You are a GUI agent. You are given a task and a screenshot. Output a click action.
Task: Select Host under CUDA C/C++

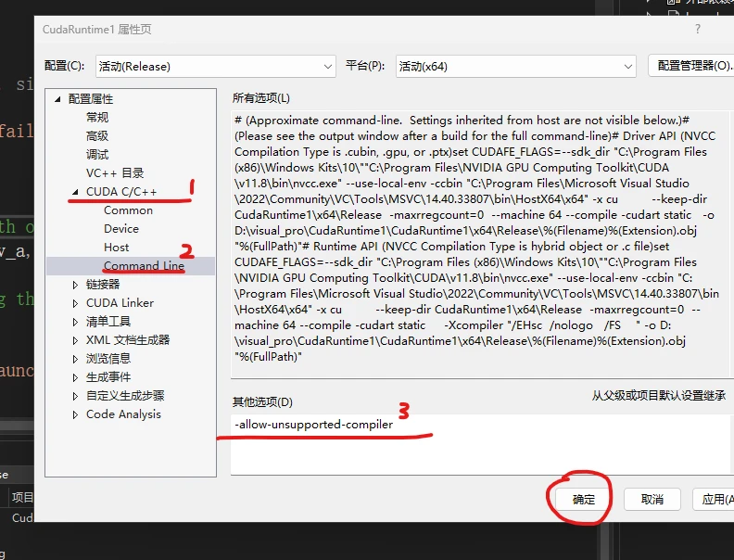pos(117,248)
